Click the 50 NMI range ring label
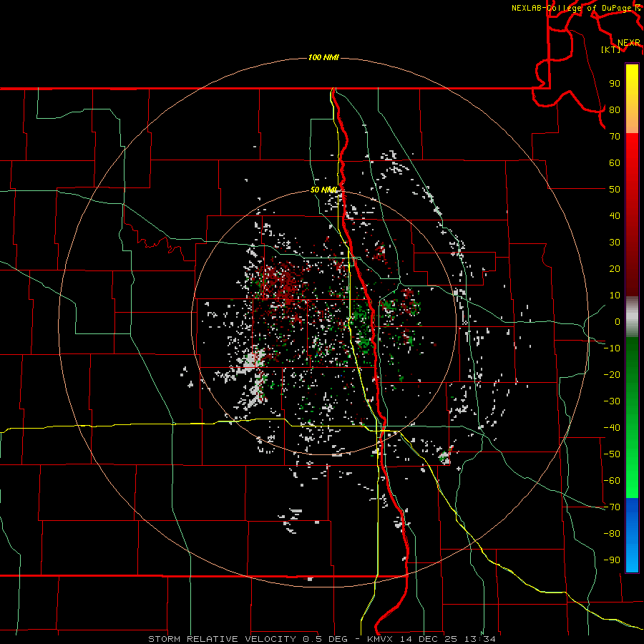 [323, 190]
